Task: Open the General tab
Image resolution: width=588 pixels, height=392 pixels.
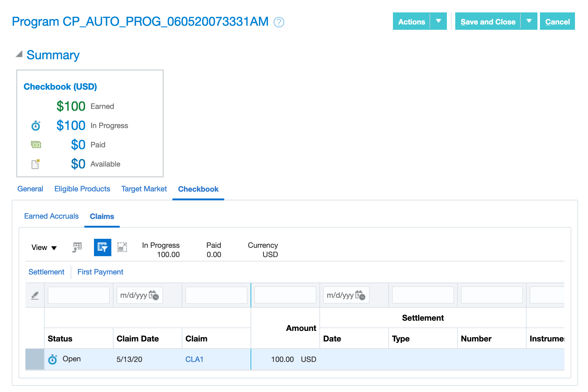Action: (30, 189)
